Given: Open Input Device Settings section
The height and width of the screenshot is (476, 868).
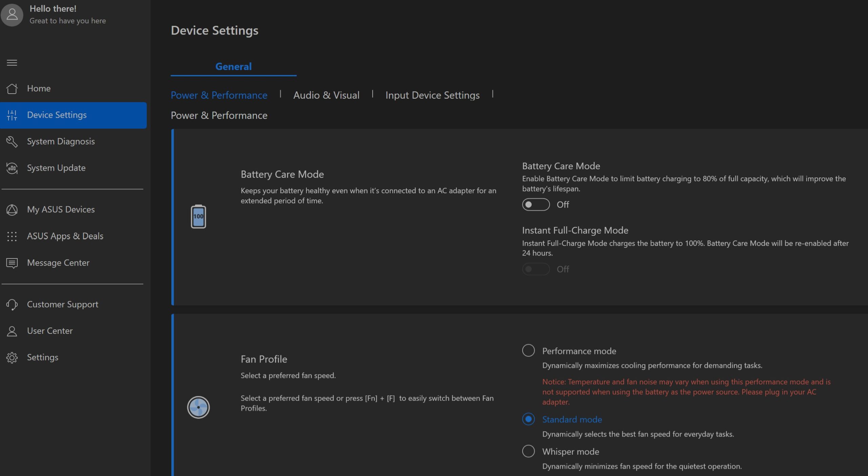Looking at the screenshot, I should pos(432,95).
